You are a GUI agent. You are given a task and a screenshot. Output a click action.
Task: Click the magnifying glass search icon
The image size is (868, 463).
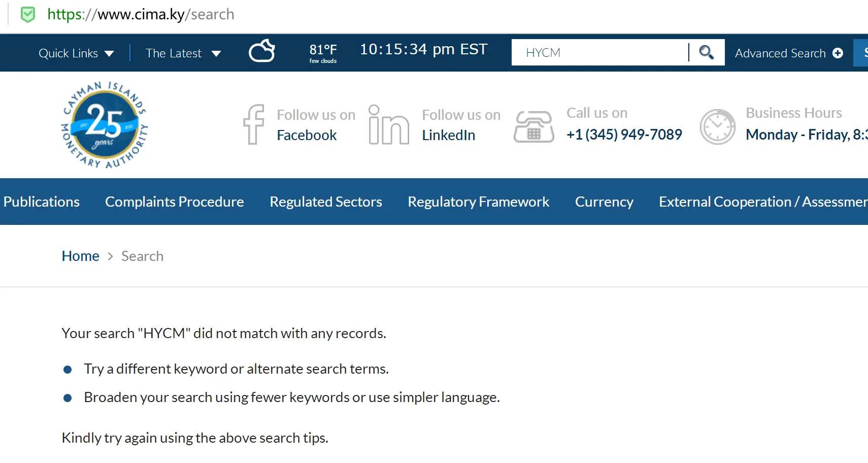click(x=707, y=52)
